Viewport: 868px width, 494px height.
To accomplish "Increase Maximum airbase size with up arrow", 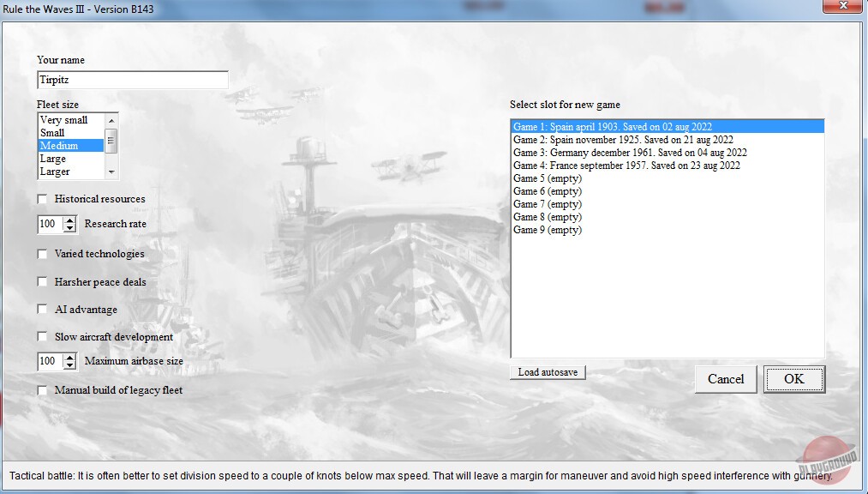I will pyautogui.click(x=69, y=358).
